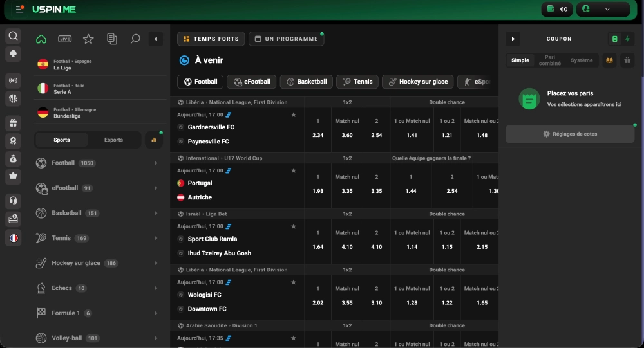This screenshot has width=644, height=348.
Task: Open Réglages de cotes settings
Action: 570,134
